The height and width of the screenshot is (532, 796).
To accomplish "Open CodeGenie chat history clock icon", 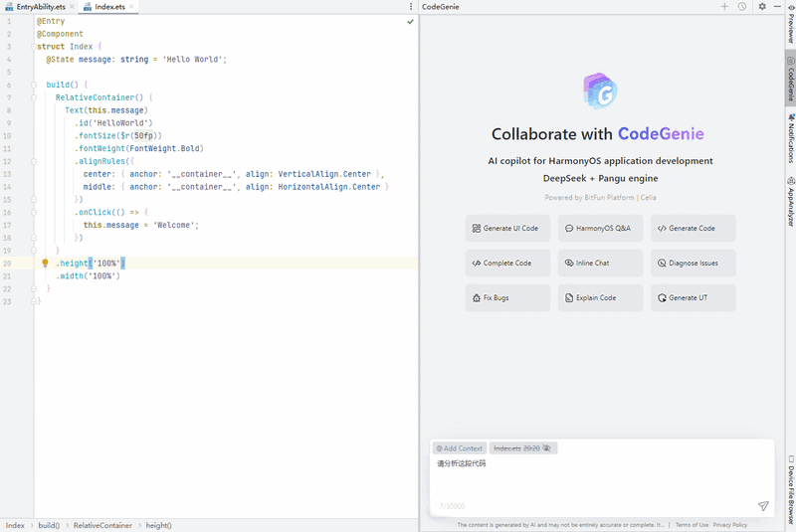I will click(x=742, y=7).
